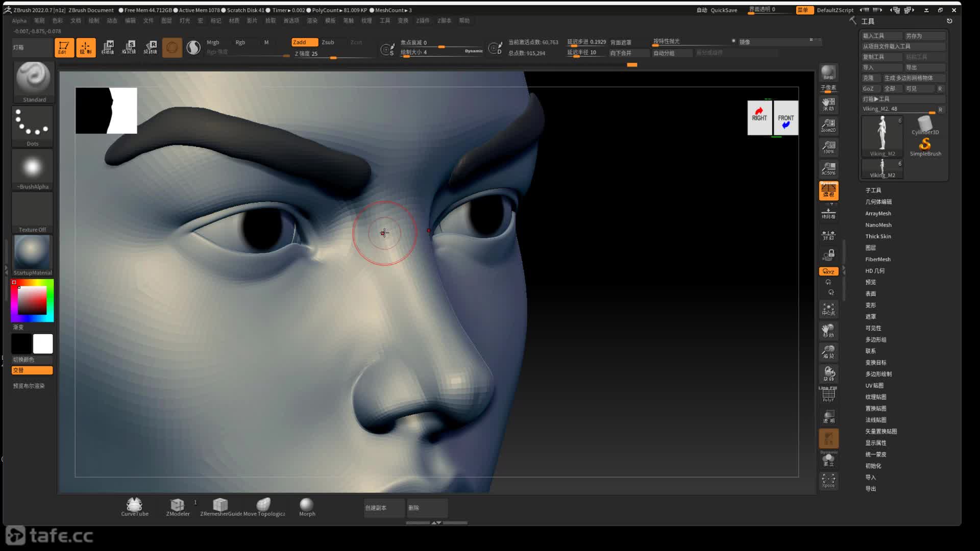Activate the Rotate (R) transform icon
Screen dimensions: 980x551
point(151,47)
